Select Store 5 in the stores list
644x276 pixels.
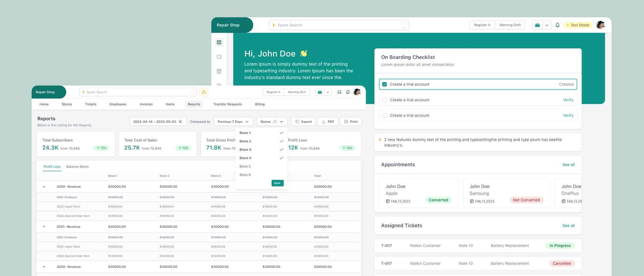point(245,166)
